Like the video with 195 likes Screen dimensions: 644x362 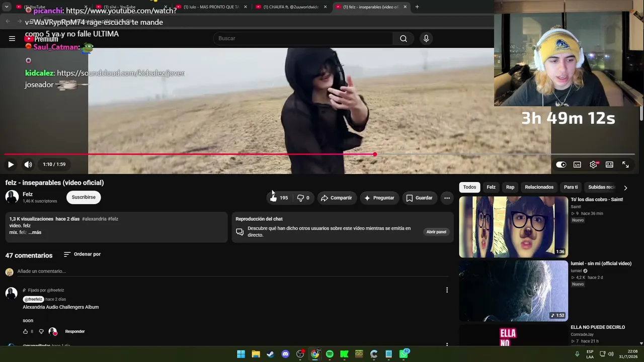click(279, 198)
